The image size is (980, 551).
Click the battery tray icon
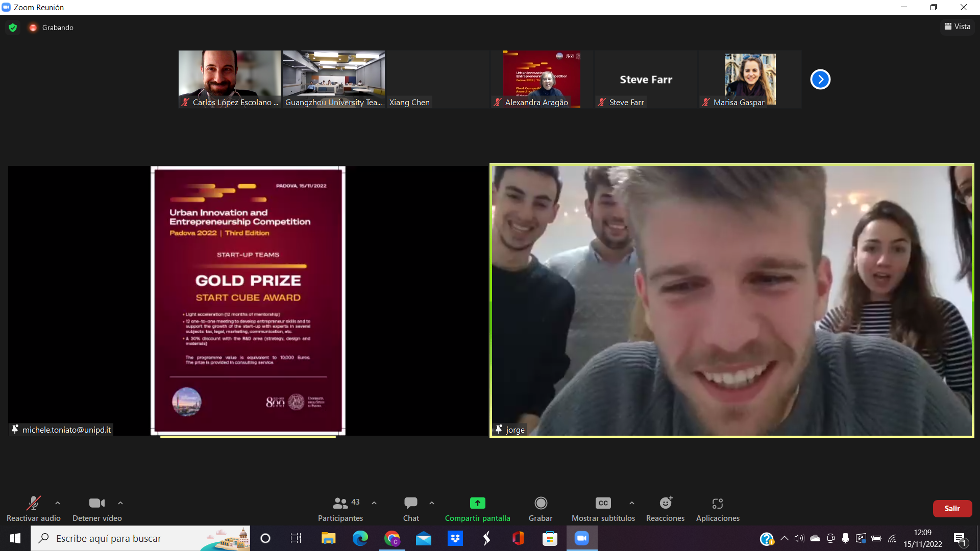click(876, 538)
